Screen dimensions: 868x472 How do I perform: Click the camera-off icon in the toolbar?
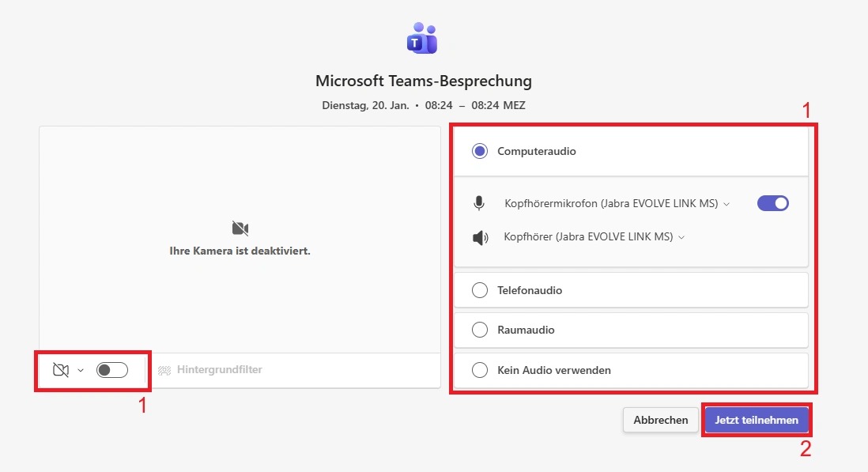(x=61, y=370)
